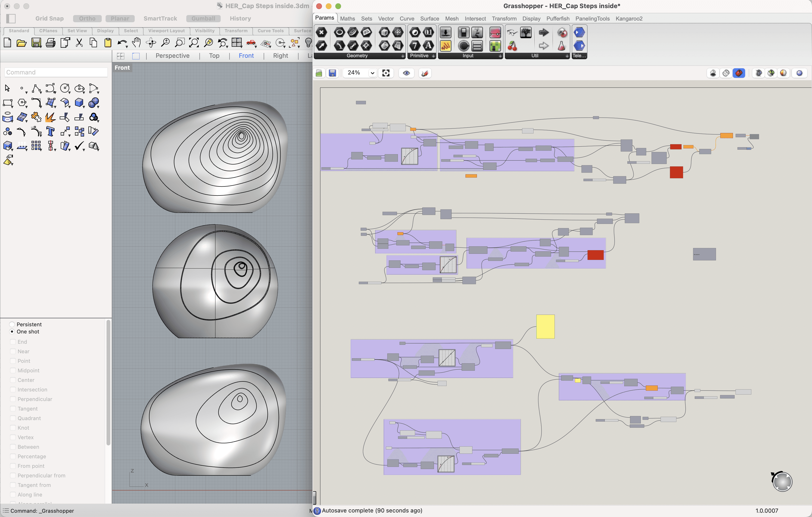Viewport: 812px width, 517px height.
Task: Click the Gumball button
Action: click(203, 19)
